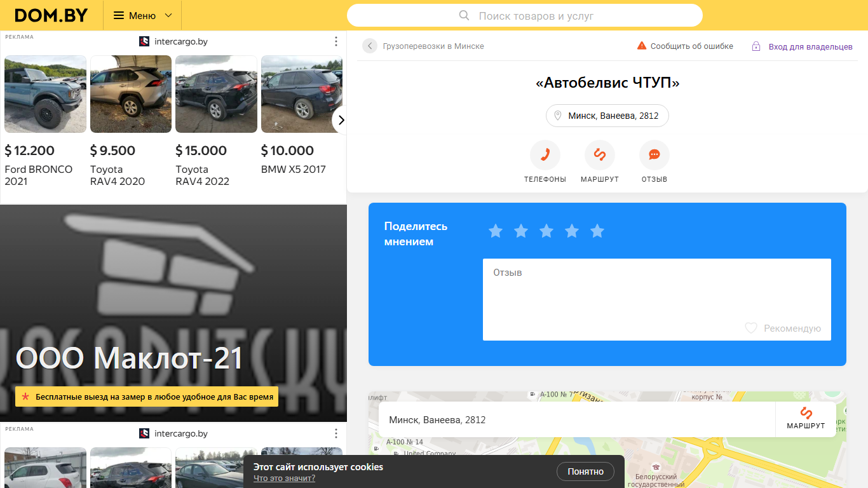Click the hamburger menu icon

(119, 15)
